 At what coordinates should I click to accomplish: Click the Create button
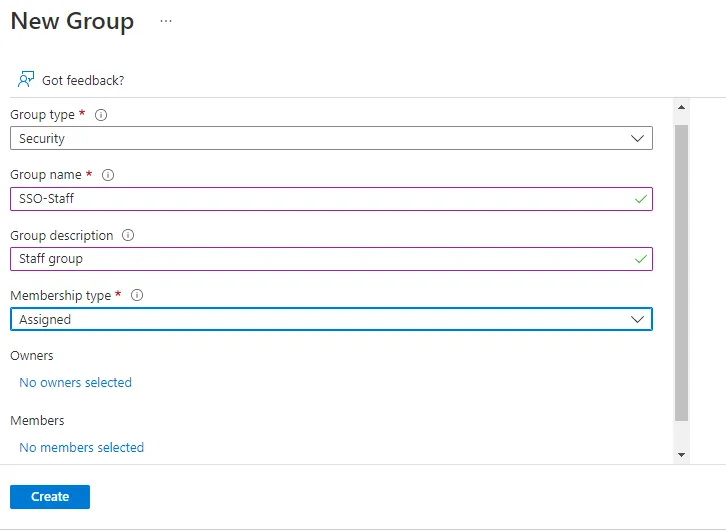(50, 497)
